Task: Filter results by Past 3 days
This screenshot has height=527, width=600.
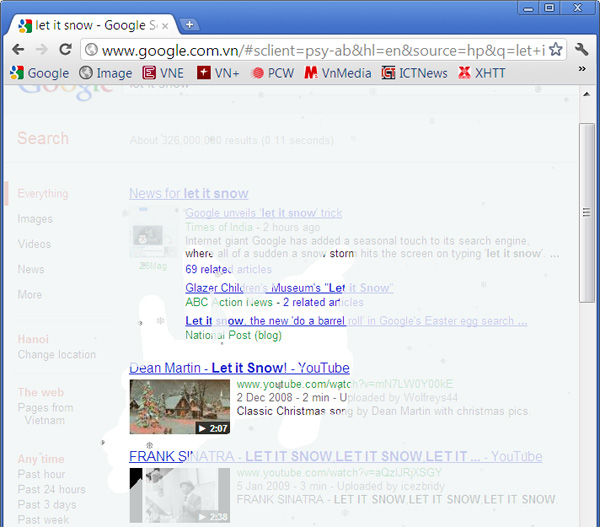Action: point(47,505)
